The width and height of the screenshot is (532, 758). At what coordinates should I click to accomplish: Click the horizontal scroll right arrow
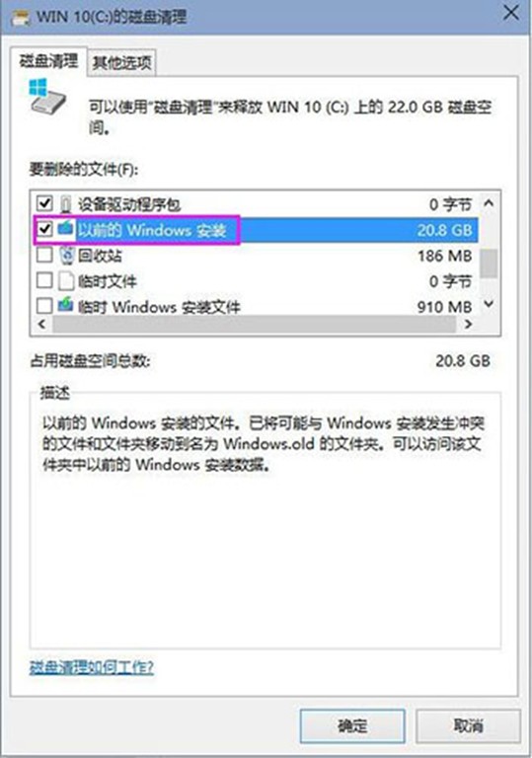[468, 325]
